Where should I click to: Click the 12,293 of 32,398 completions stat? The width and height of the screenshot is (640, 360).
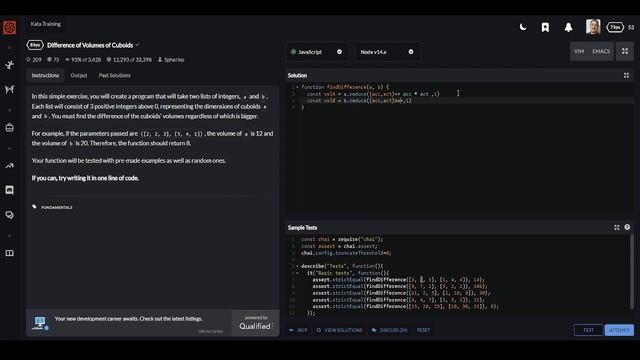[x=129, y=60]
